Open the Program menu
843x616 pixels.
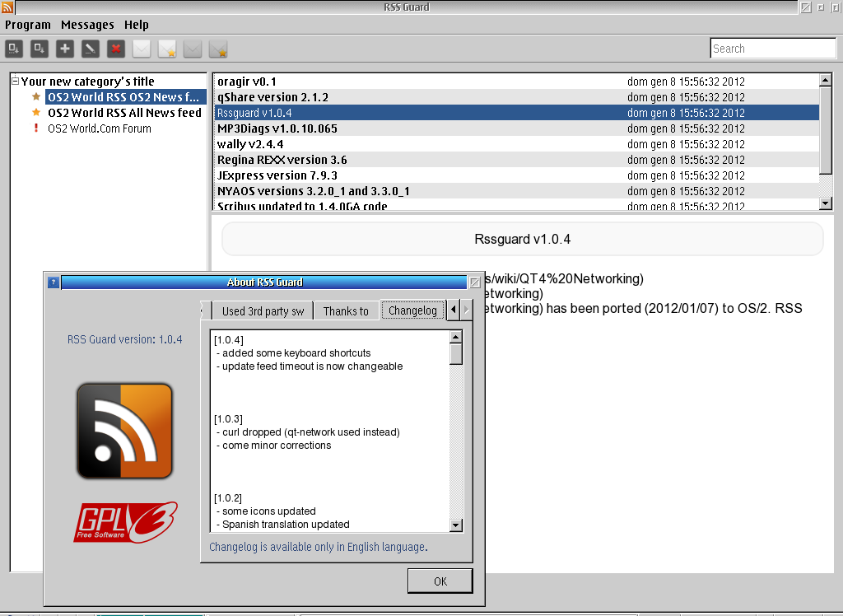tap(28, 25)
